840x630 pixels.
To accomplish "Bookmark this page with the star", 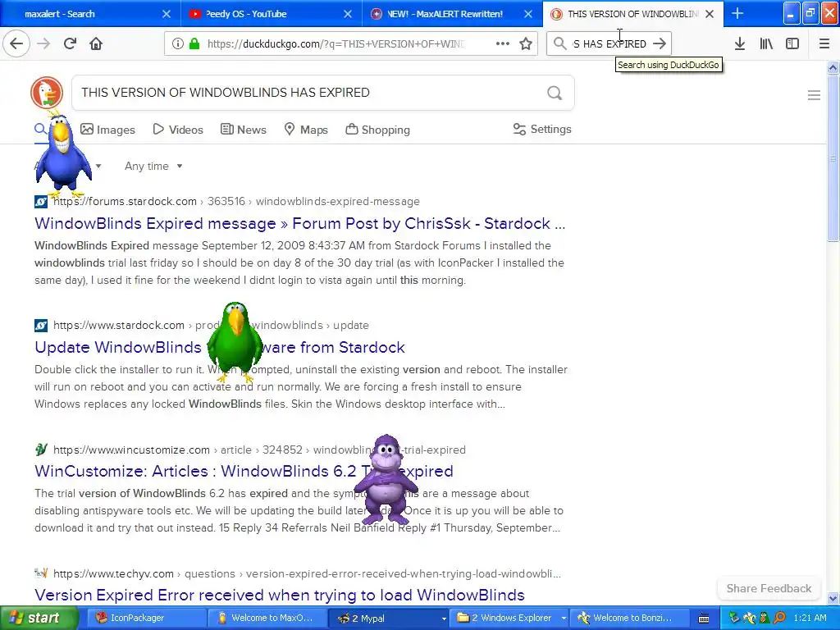I will click(526, 43).
